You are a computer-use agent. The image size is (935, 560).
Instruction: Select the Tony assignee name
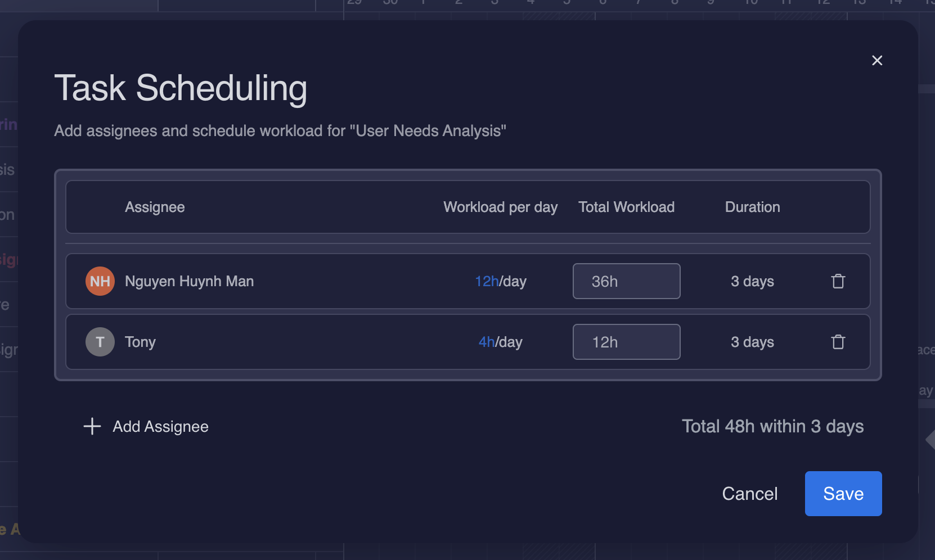point(140,342)
